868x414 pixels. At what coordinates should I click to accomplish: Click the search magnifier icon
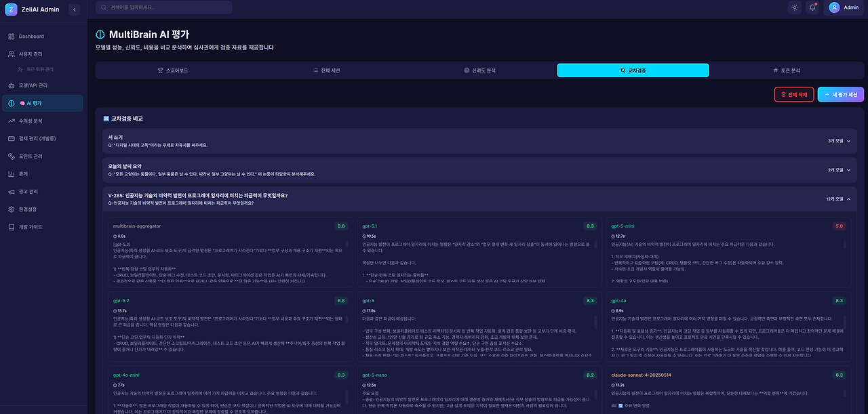tap(104, 7)
